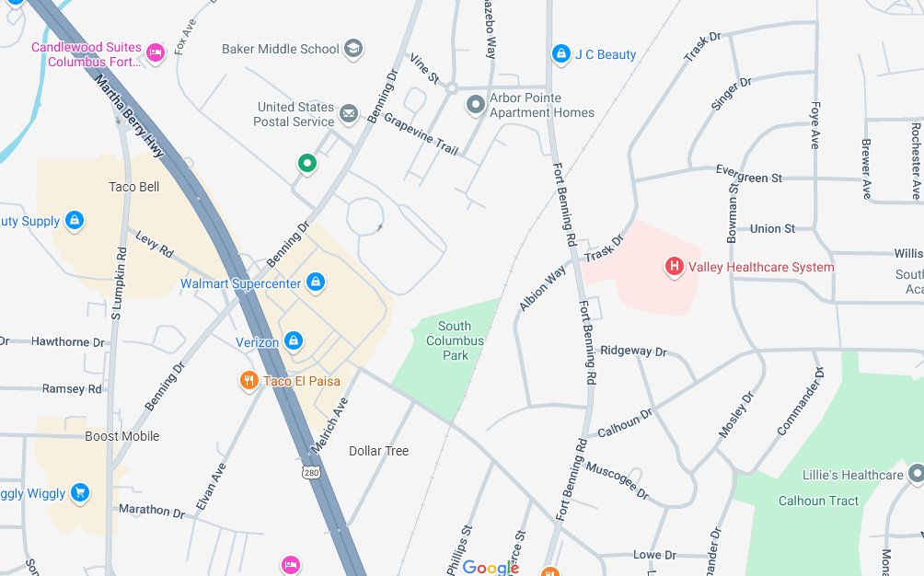Screen dimensions: 924x576
Task: Open the Taco El Paisa restaurant pin
Action: coord(248,380)
